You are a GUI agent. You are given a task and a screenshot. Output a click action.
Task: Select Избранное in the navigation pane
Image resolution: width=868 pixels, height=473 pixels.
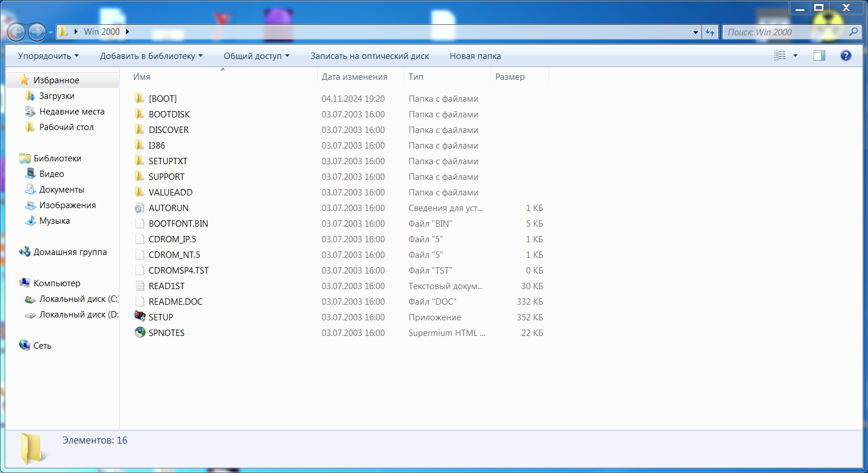tap(56, 80)
